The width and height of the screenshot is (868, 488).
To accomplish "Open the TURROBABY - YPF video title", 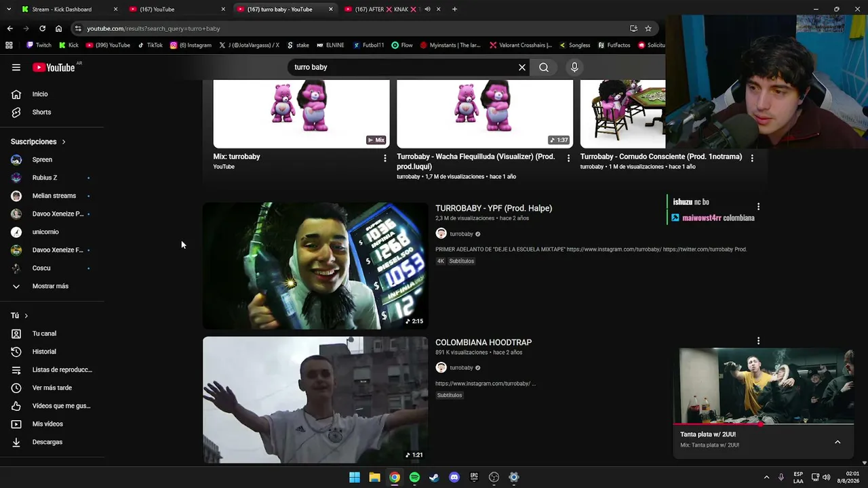I will [494, 208].
